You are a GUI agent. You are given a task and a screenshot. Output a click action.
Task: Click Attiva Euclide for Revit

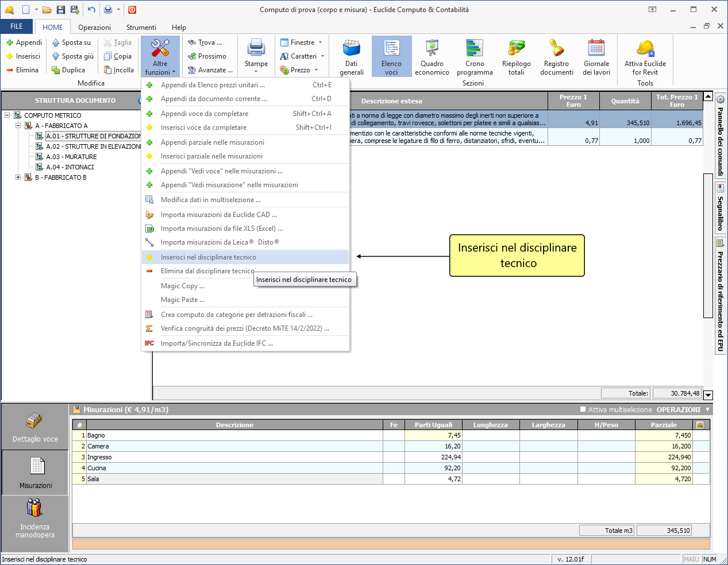[x=645, y=57]
